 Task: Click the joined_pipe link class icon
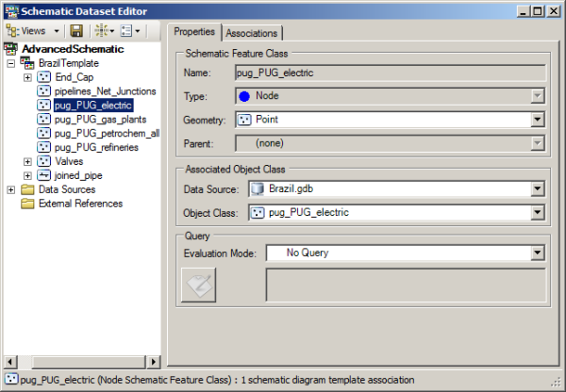(x=44, y=175)
